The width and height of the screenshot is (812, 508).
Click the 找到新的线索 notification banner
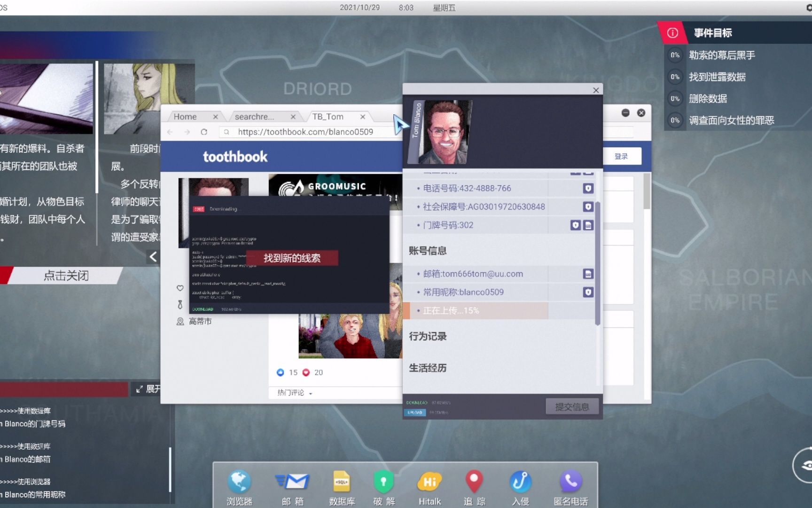[292, 258]
